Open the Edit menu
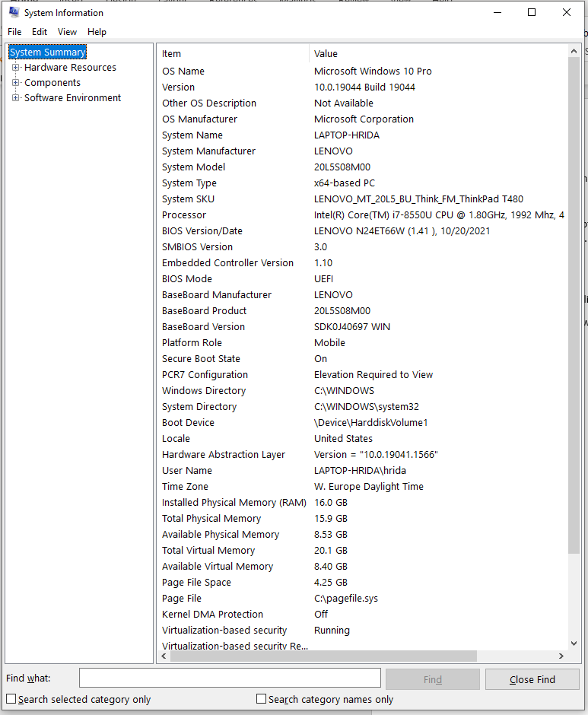 coord(40,32)
